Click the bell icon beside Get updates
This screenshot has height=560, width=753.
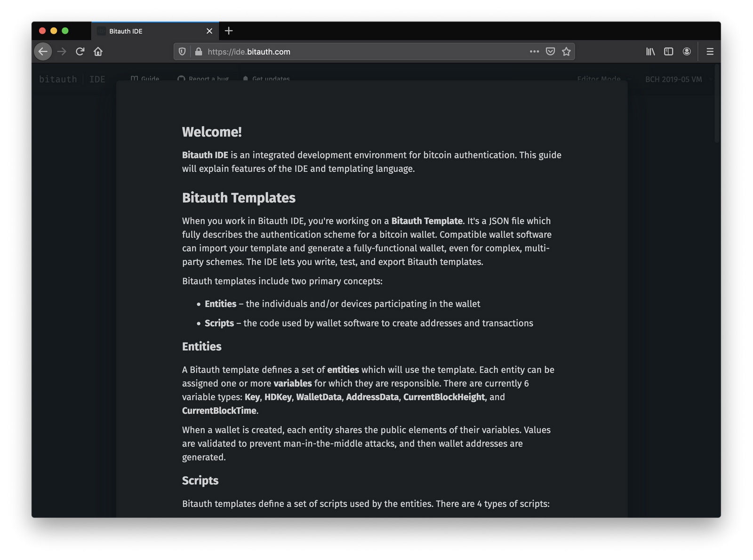tap(245, 79)
